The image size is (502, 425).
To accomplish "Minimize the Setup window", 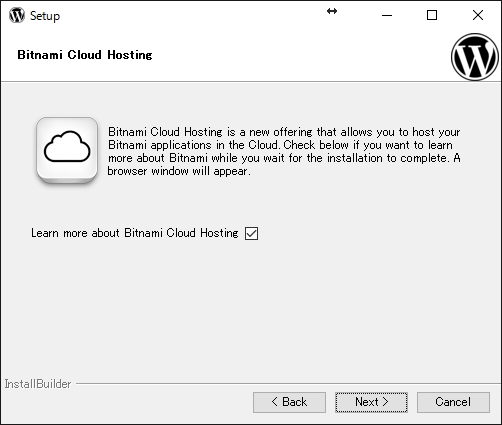I will [387, 15].
